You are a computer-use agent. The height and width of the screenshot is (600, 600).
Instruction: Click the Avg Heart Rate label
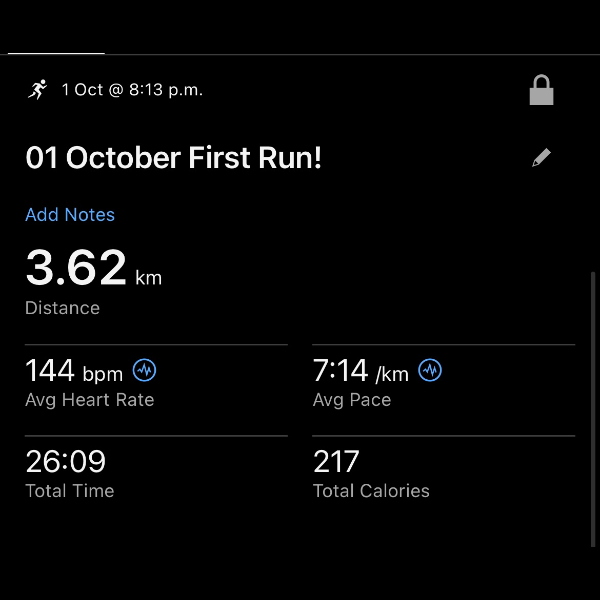[x=89, y=400]
